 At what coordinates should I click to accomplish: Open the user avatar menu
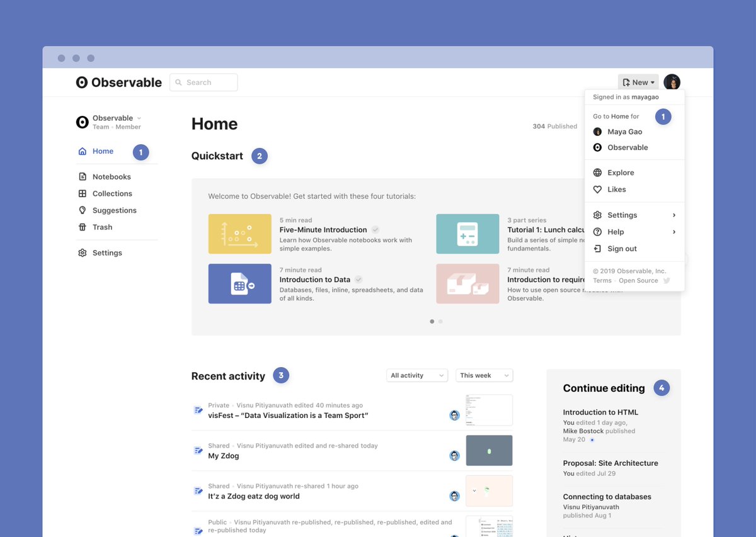tap(672, 82)
